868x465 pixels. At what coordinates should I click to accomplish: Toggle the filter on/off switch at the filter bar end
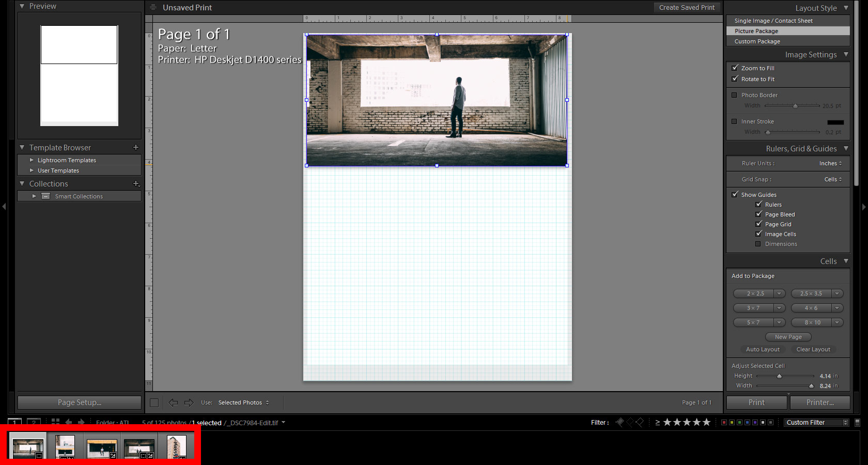tap(858, 422)
